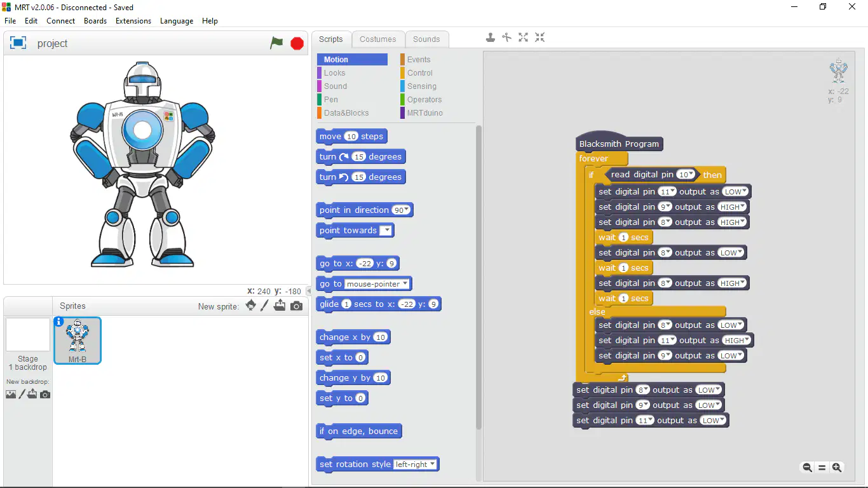Open the Language menu
This screenshot has height=488, width=868.
click(x=177, y=21)
